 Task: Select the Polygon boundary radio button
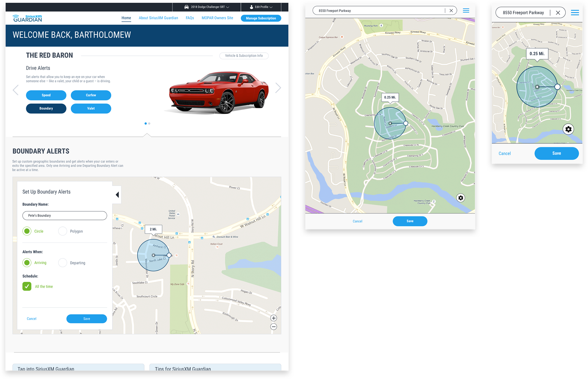63,231
